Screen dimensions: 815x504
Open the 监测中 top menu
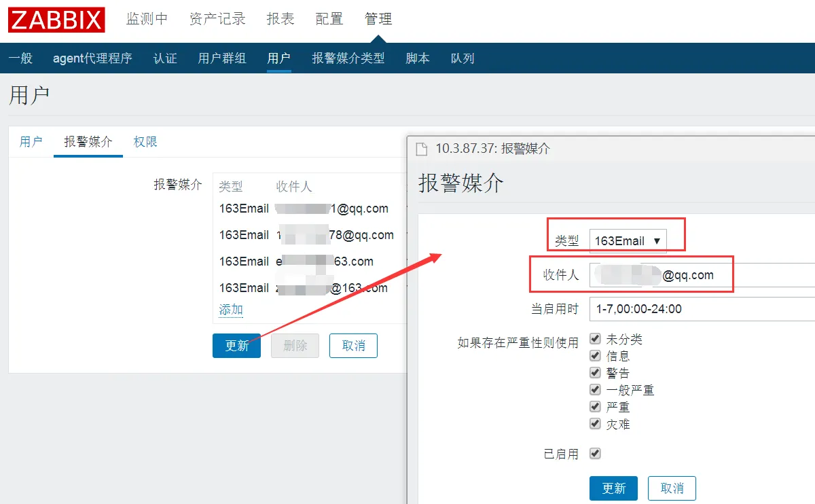click(x=147, y=19)
